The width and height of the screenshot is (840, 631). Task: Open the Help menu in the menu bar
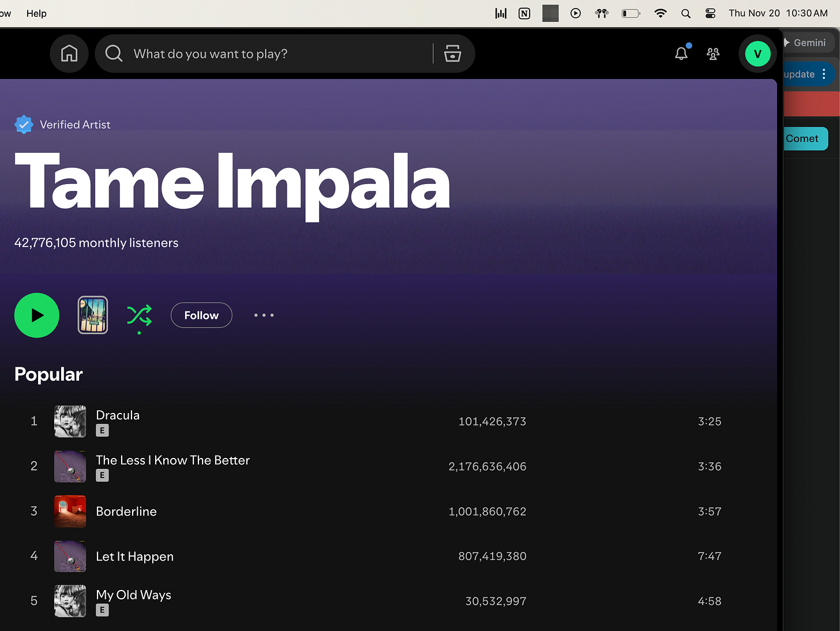[x=36, y=13]
